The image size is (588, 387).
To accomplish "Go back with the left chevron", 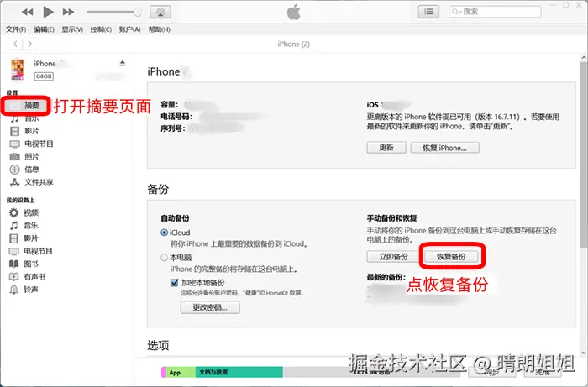I will tap(15, 44).
